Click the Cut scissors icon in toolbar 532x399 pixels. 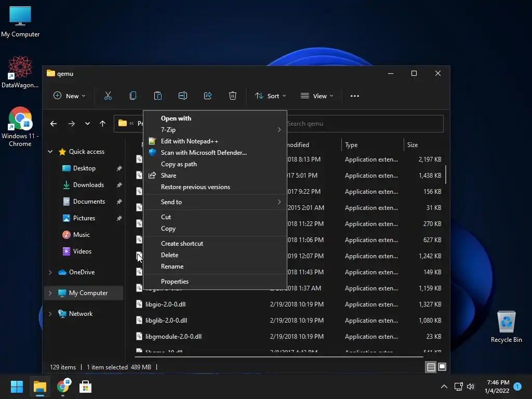click(108, 96)
